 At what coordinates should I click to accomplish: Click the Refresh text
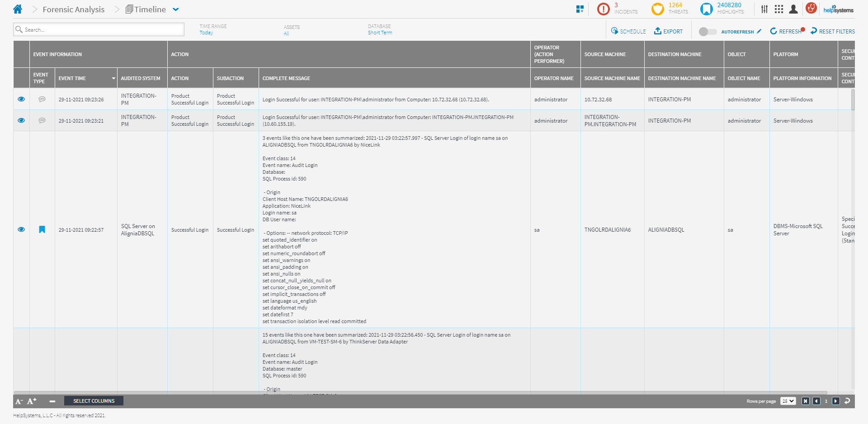coord(790,32)
